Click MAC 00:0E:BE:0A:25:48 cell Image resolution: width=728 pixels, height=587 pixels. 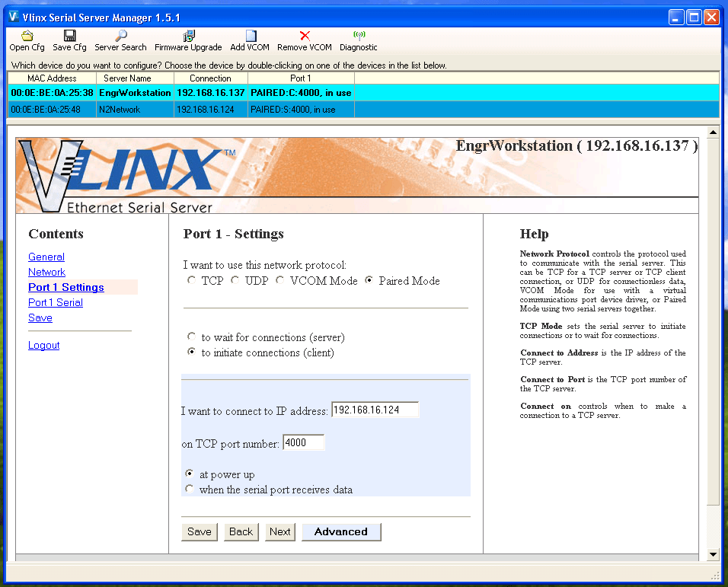pos(52,110)
